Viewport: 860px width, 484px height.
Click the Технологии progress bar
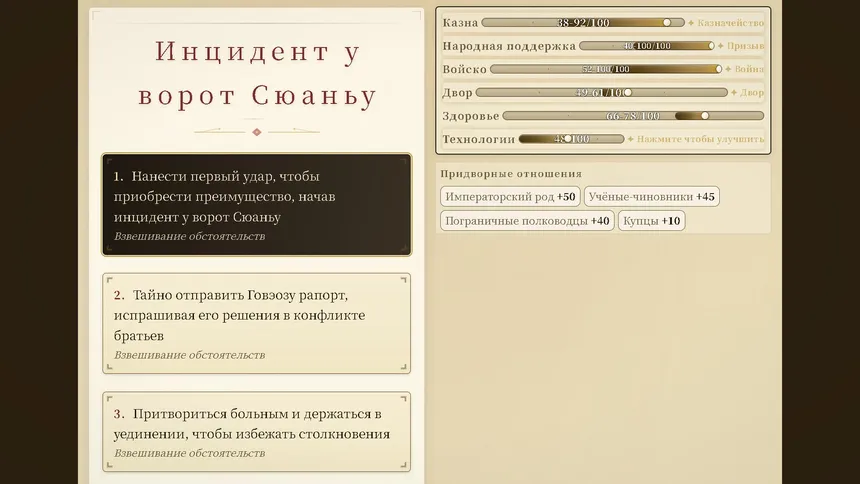572,139
